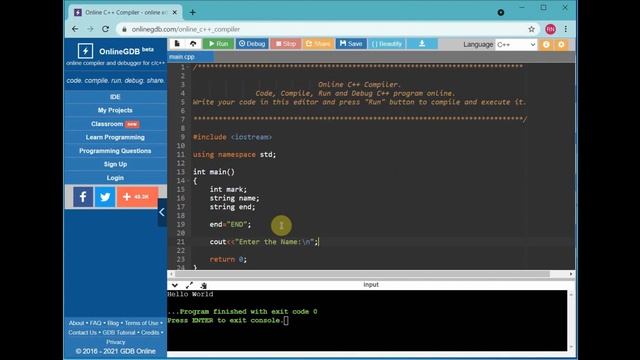Image resolution: width=640 pixels, height=360 pixels.
Task: Open My Projects in the sidebar
Action: click(x=115, y=110)
